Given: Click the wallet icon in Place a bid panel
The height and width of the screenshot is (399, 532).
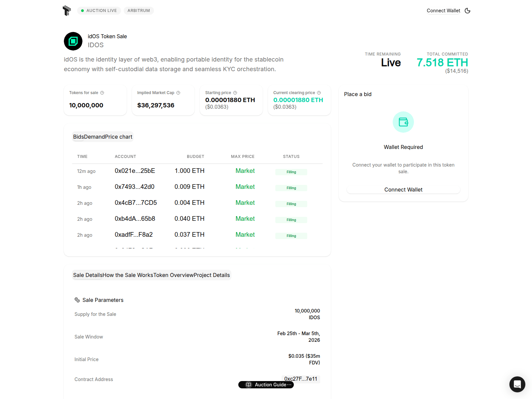Looking at the screenshot, I should pyautogui.click(x=403, y=122).
